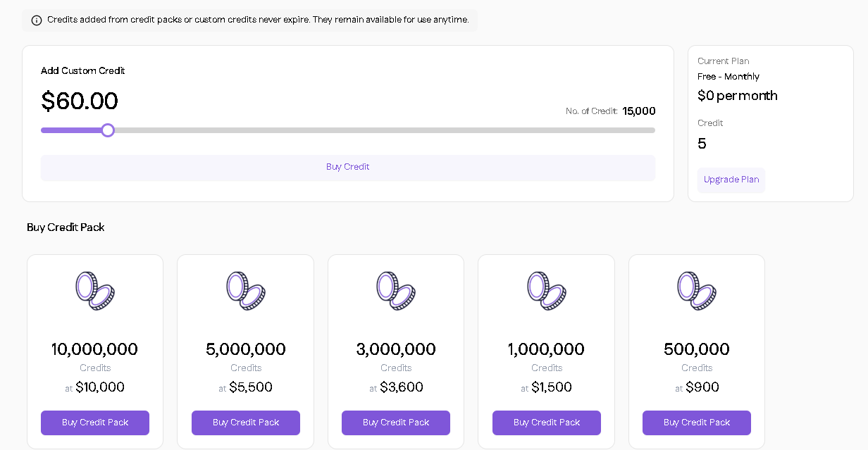This screenshot has height=450, width=868.
Task: Select the coin icon above 3,000,000 credits
Action: [396, 291]
